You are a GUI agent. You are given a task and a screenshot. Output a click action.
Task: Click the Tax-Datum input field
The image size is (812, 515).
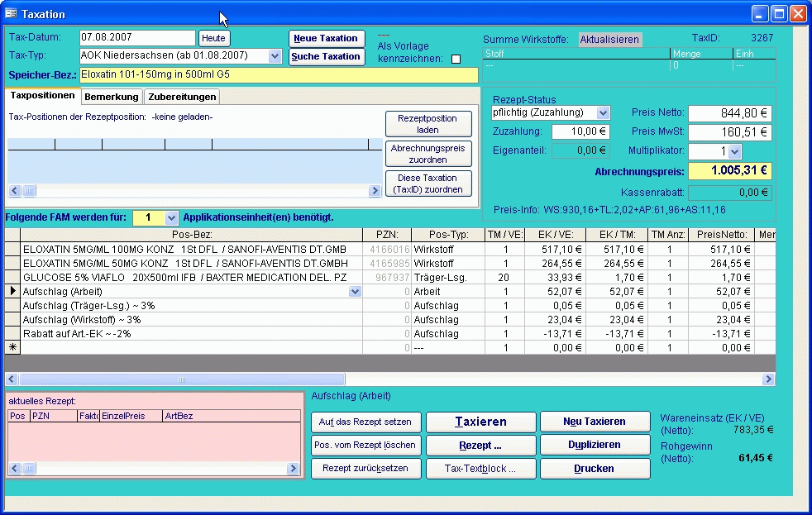pos(137,38)
